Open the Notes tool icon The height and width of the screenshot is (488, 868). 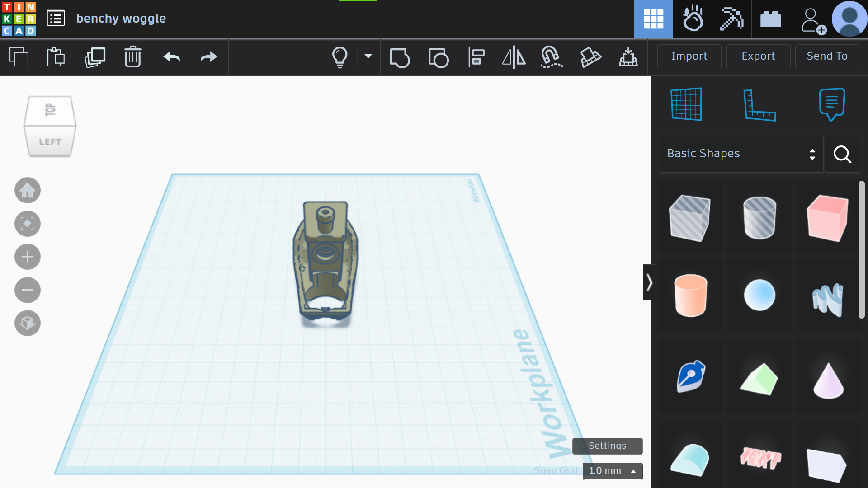(832, 104)
